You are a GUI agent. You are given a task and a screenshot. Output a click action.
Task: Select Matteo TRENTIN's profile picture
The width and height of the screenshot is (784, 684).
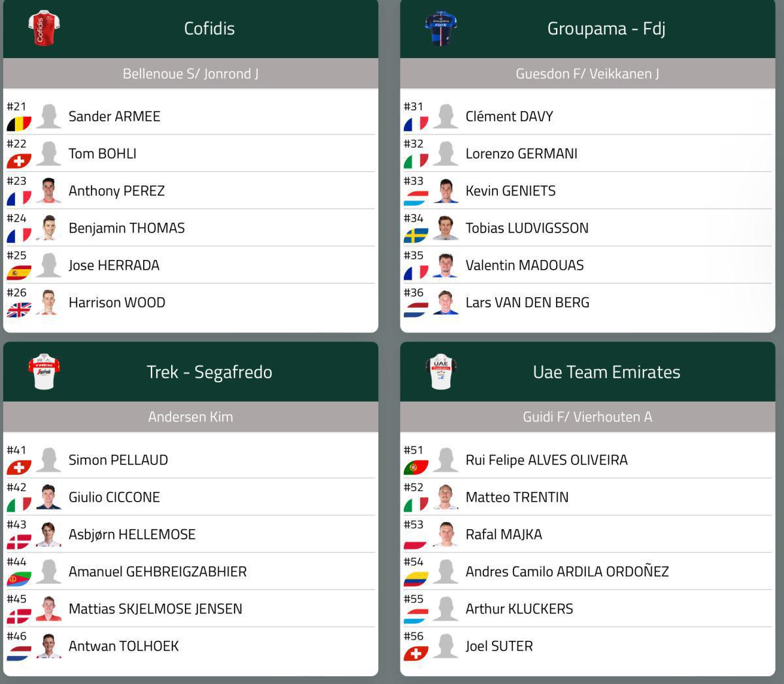click(x=446, y=497)
